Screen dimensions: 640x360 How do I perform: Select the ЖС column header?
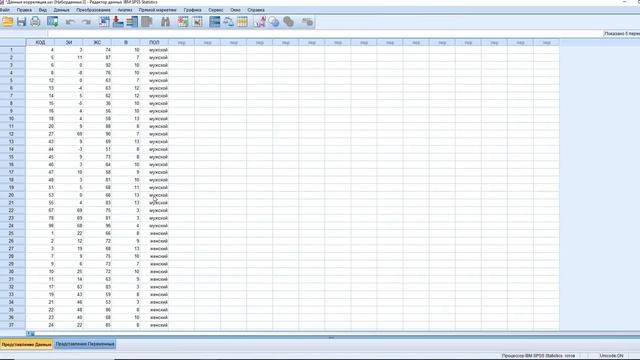[x=97, y=42]
